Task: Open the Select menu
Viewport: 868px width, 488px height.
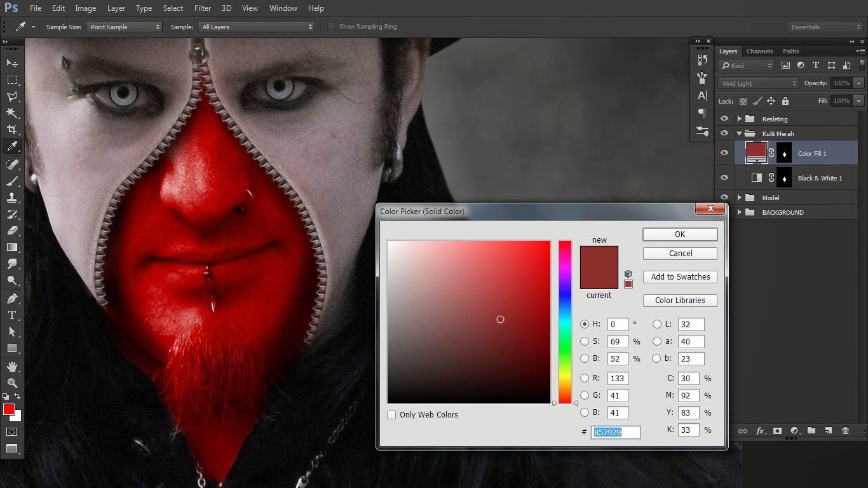Action: (173, 8)
